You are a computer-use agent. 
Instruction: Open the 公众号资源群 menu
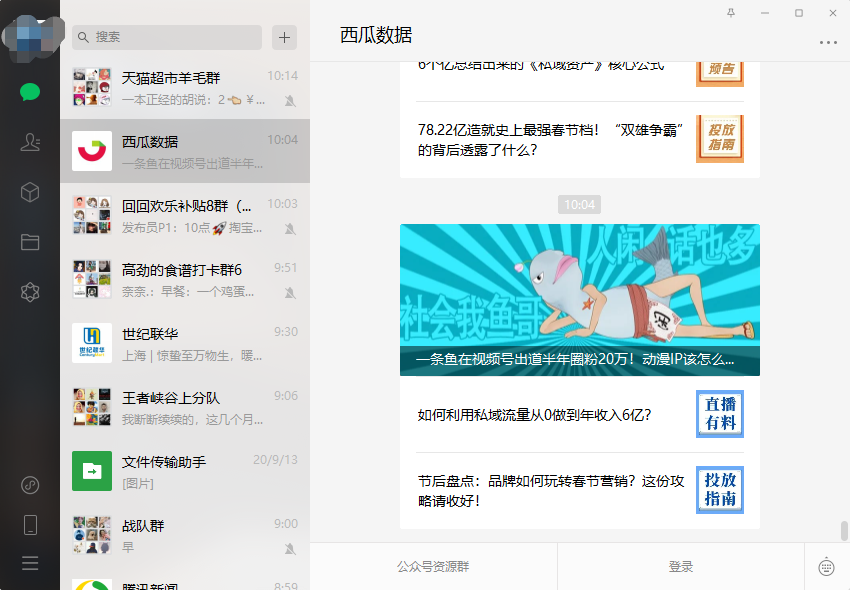[433, 567]
